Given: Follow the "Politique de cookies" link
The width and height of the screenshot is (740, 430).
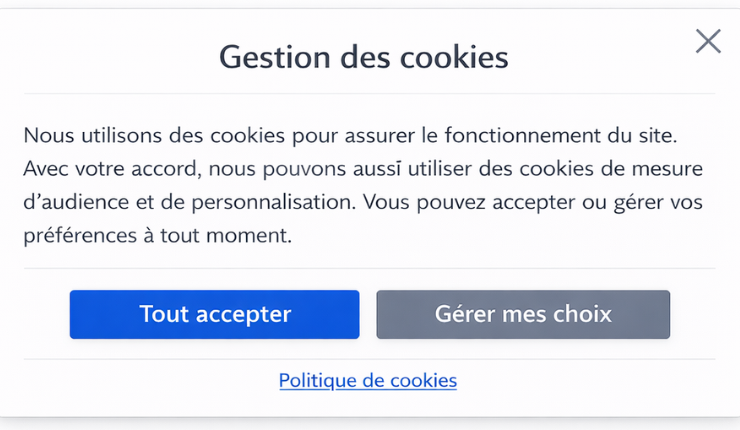Looking at the screenshot, I should (368, 380).
